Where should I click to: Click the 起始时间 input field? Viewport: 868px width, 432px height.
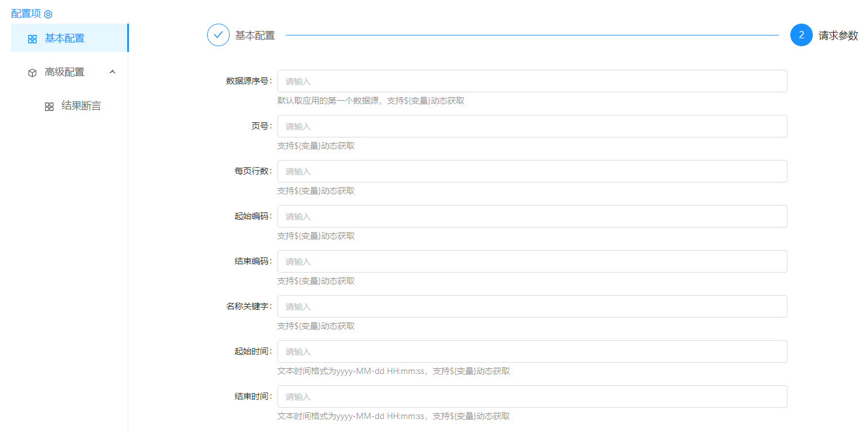tap(532, 351)
